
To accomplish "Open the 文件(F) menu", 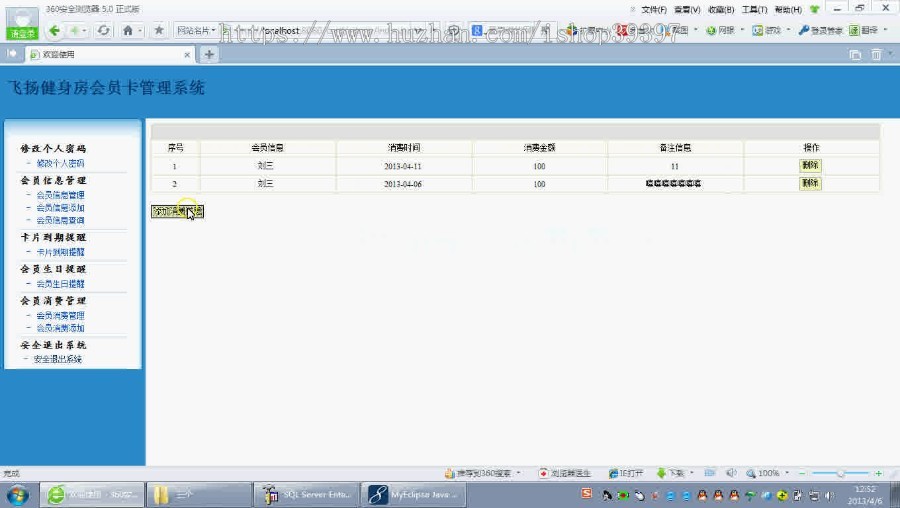I will click(x=654, y=9).
